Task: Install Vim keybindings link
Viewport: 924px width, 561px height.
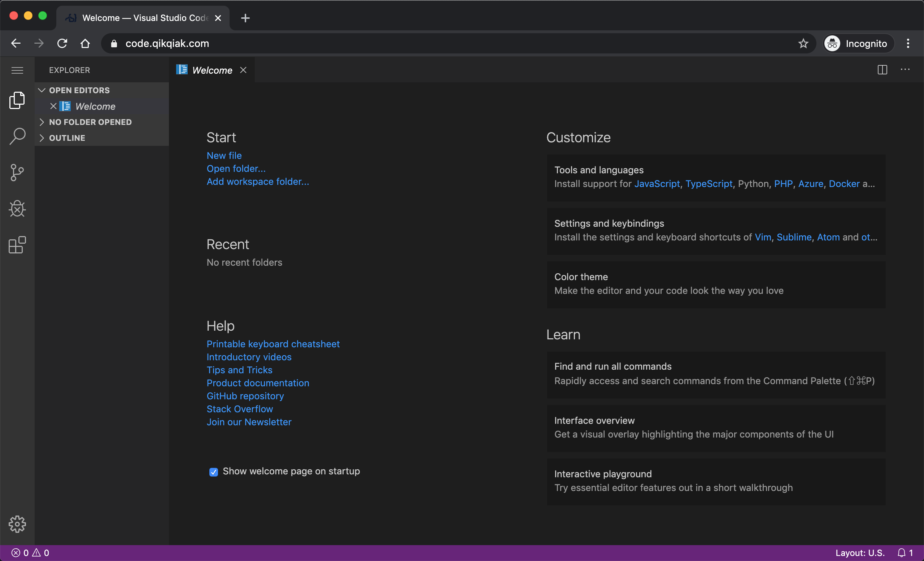Action: click(763, 237)
